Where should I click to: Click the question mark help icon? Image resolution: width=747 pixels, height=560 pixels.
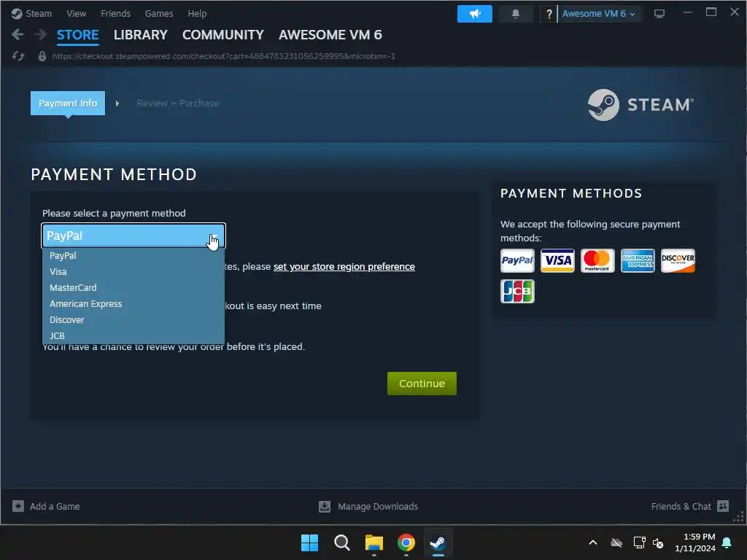pyautogui.click(x=549, y=14)
